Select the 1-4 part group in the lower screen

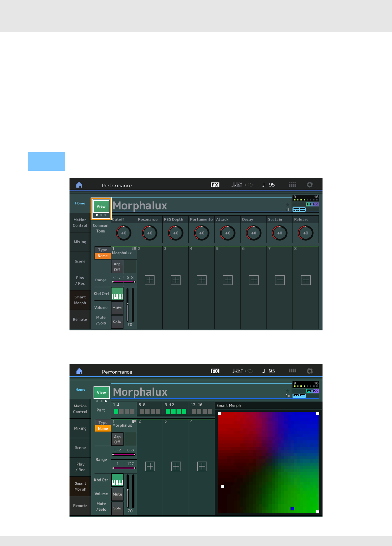pyautogui.click(x=124, y=409)
